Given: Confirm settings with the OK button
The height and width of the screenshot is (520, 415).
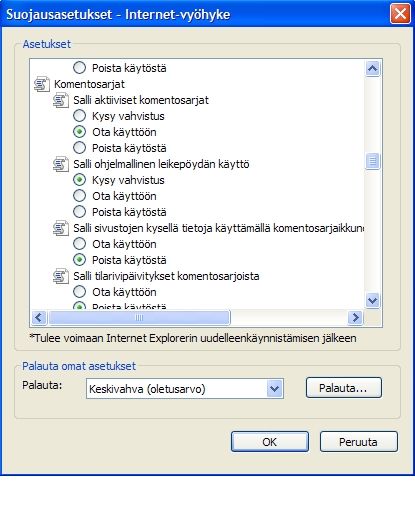Looking at the screenshot, I should [270, 442].
